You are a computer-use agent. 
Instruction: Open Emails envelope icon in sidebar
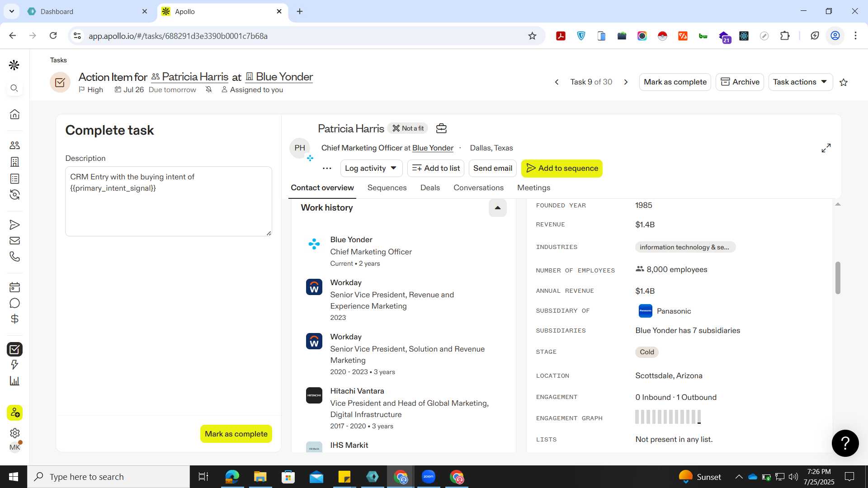(14, 241)
